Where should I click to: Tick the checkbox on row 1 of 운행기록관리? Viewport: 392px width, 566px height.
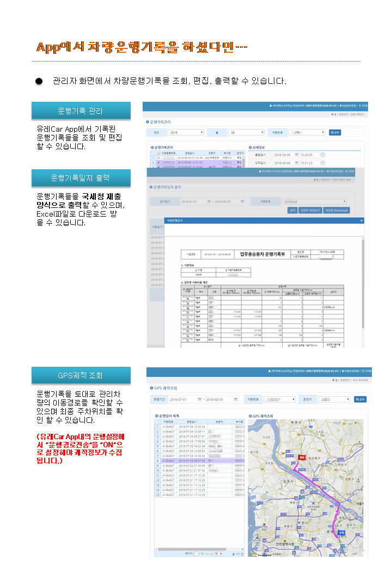(158, 158)
